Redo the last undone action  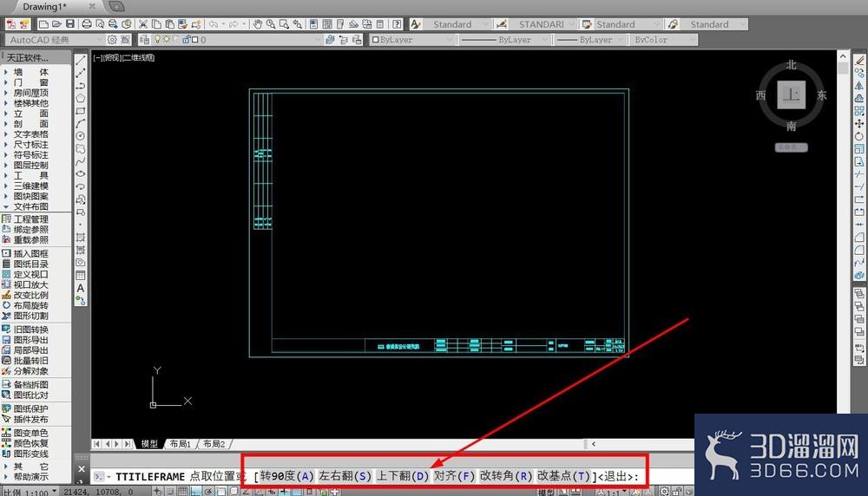233,24
